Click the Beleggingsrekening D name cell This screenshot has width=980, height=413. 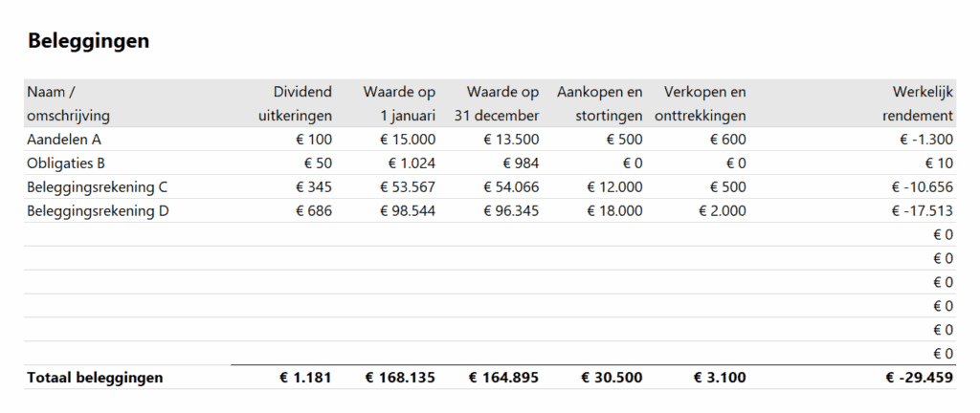click(103, 211)
